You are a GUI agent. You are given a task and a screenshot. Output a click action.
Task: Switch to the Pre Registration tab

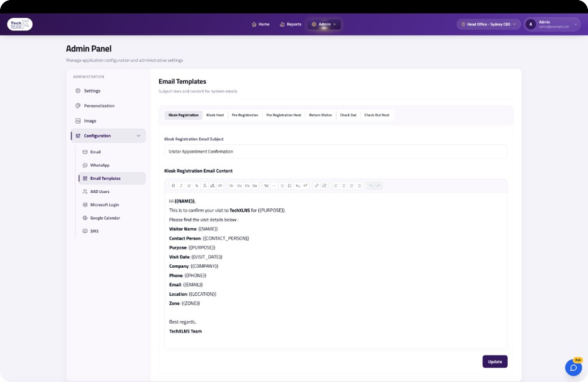click(245, 115)
